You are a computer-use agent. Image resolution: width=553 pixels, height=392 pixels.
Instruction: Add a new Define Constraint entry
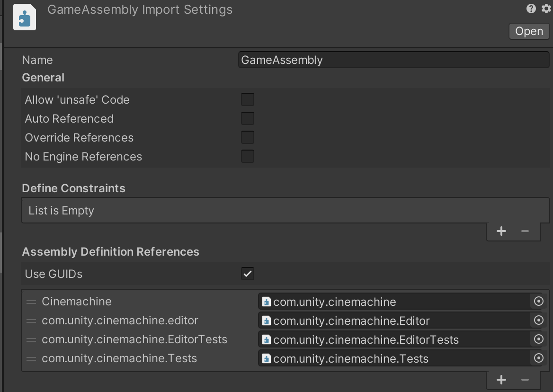point(501,231)
